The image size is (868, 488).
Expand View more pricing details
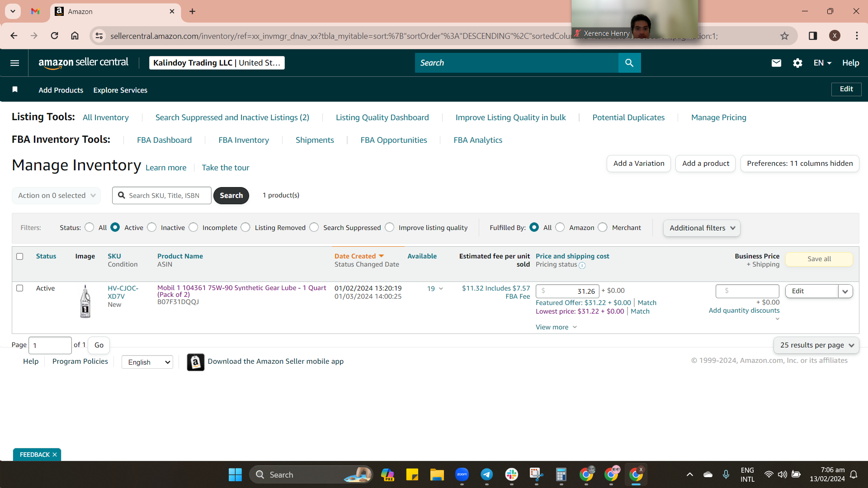coord(556,327)
